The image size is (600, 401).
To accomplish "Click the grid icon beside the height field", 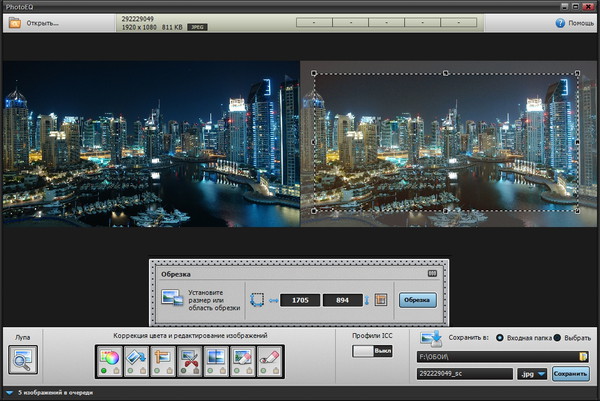I will coord(381,300).
